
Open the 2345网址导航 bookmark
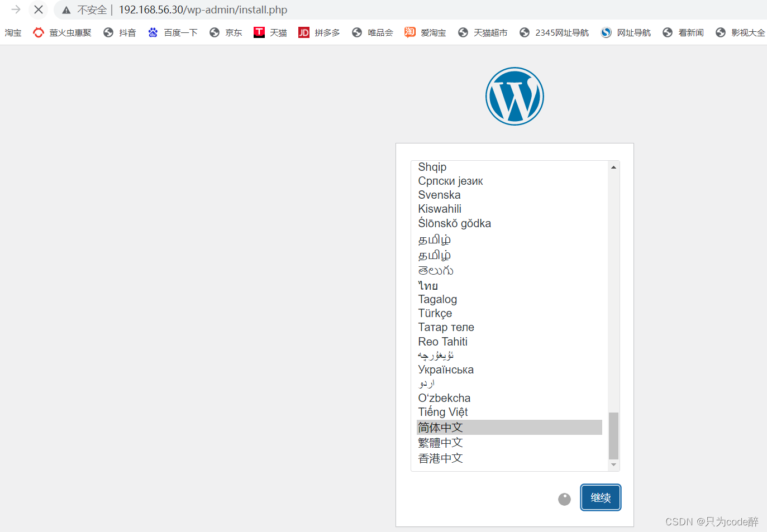[x=554, y=33]
